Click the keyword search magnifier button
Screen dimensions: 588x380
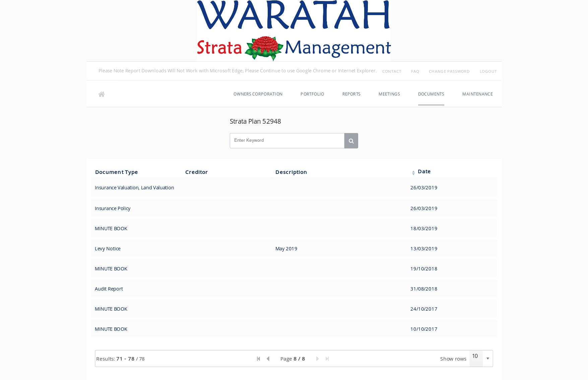pyautogui.click(x=351, y=141)
